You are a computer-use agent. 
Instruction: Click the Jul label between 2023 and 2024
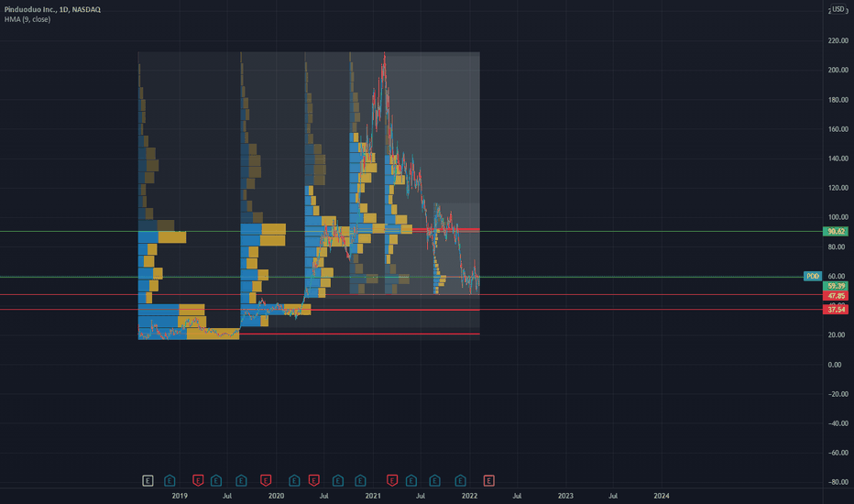(613, 496)
